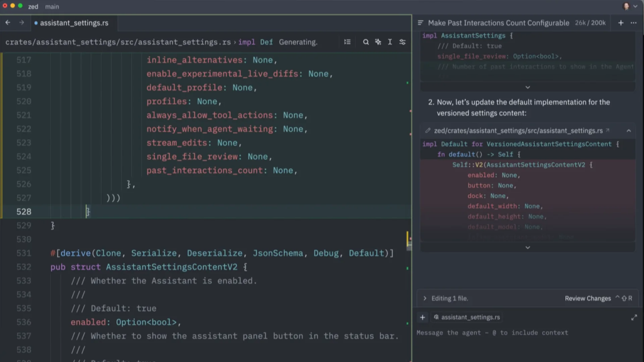Click 'Generating.' status in breadcrumb bar
This screenshot has height=362, width=644.
298,42
